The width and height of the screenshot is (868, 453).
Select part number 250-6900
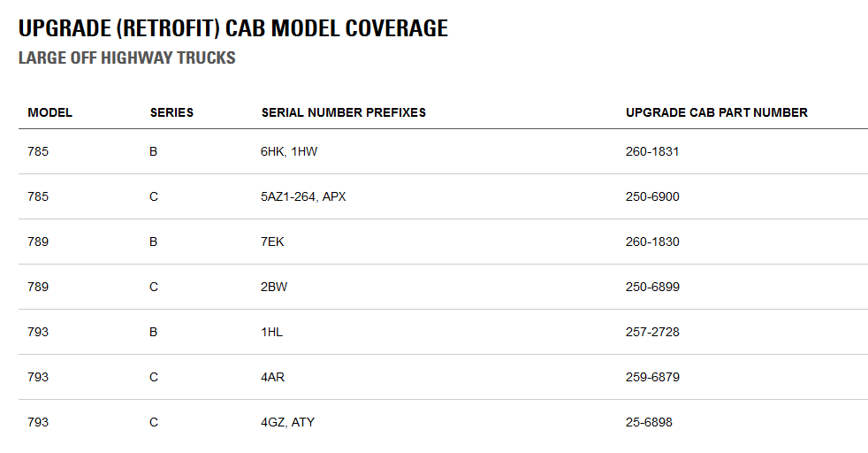coord(652,196)
